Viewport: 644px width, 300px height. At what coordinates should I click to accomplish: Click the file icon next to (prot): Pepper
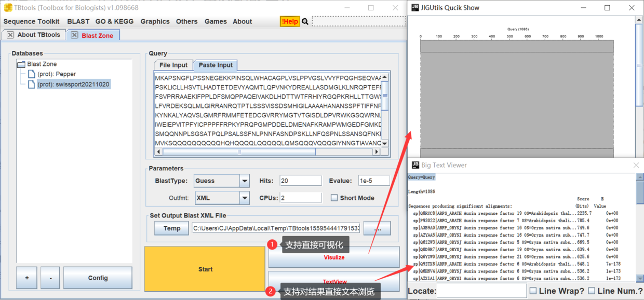(32, 74)
